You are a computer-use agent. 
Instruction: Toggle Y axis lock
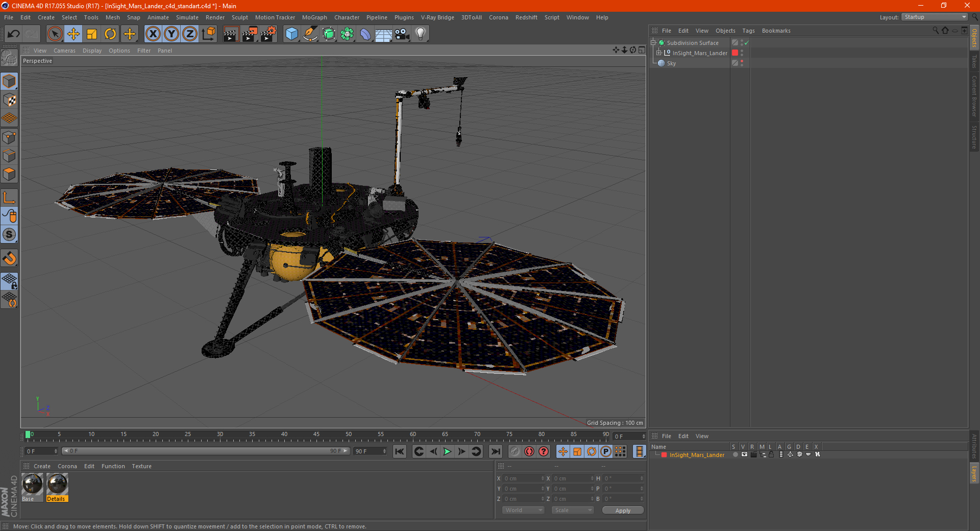(x=171, y=34)
